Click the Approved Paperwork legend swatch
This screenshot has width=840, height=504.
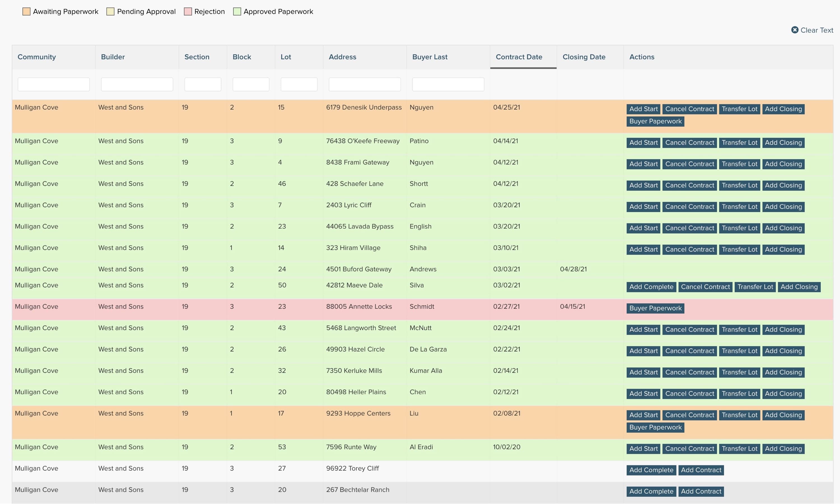click(237, 11)
